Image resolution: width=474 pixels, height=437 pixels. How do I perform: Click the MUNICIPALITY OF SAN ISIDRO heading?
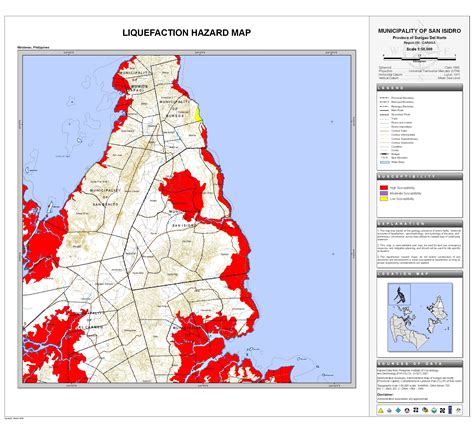pos(419,31)
